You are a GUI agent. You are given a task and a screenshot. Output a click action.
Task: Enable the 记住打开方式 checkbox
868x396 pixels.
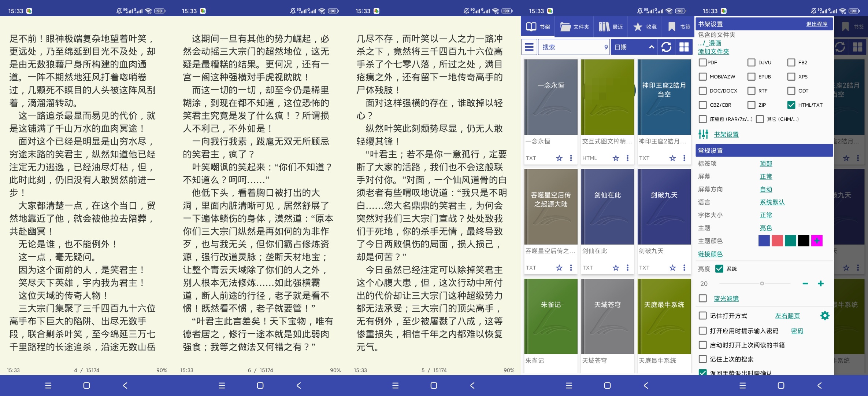(x=702, y=316)
